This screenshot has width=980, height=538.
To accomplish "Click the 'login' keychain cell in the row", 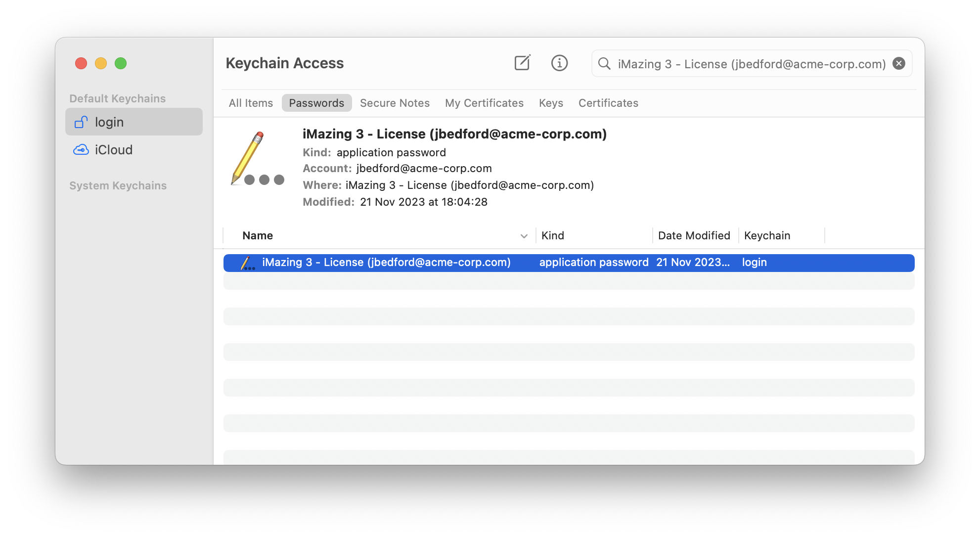I will point(754,263).
